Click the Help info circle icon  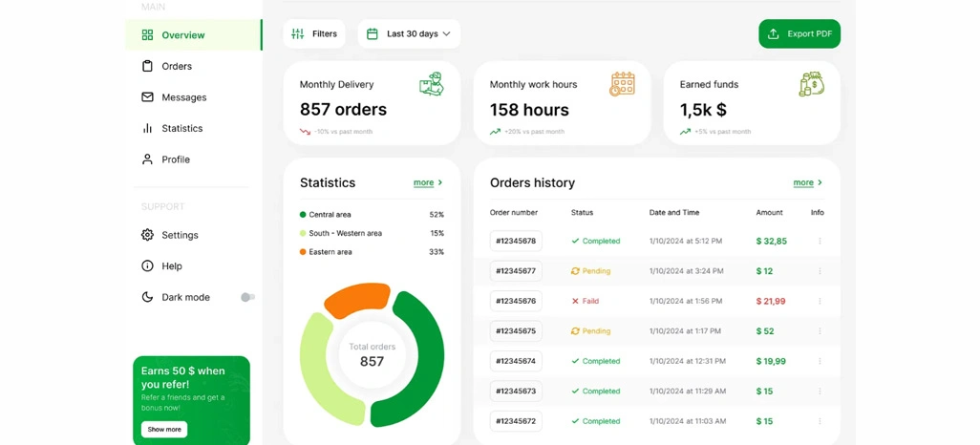coord(147,266)
